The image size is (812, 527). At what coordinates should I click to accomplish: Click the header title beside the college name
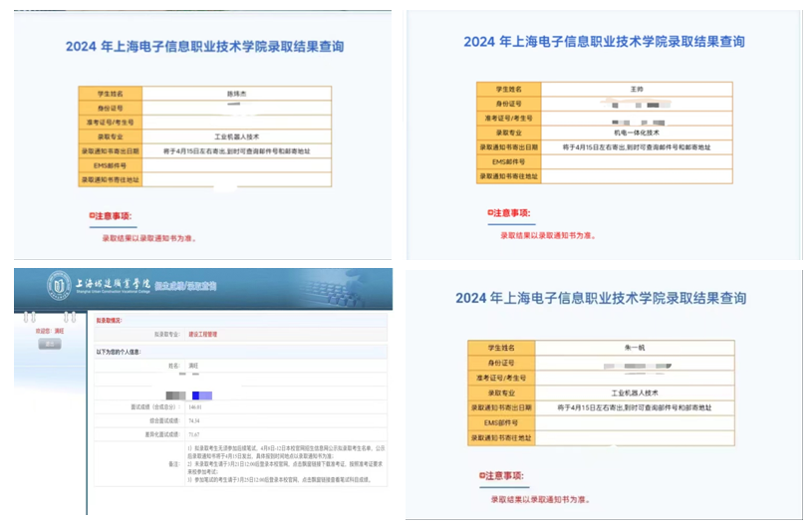[185, 286]
